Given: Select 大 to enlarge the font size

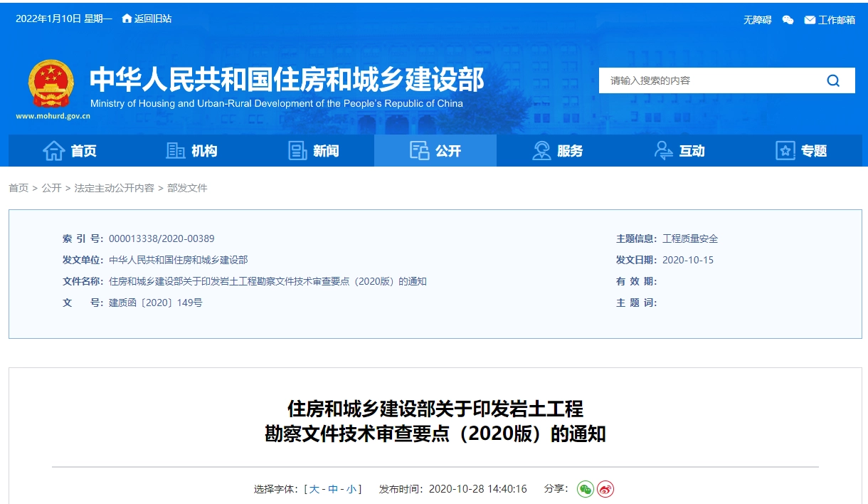Looking at the screenshot, I should click(316, 489).
